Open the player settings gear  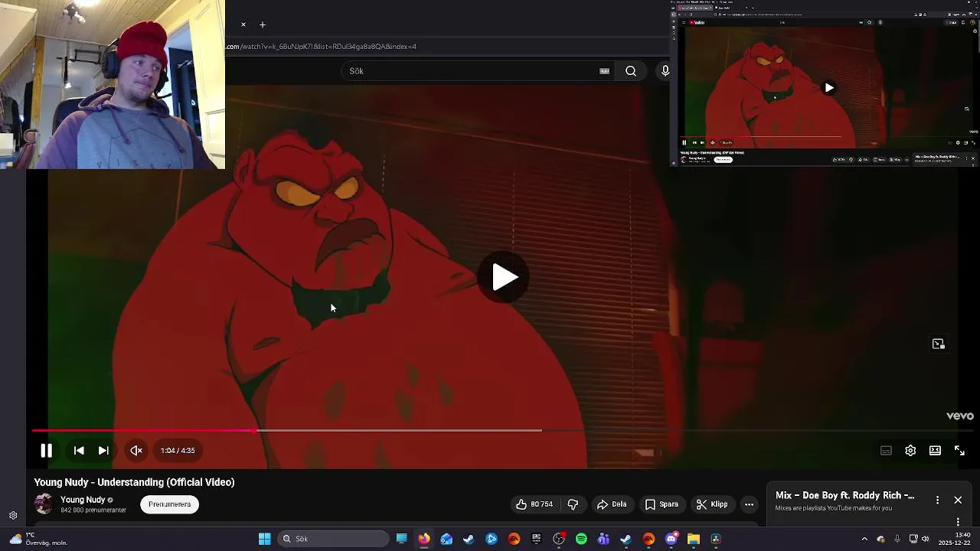910,451
